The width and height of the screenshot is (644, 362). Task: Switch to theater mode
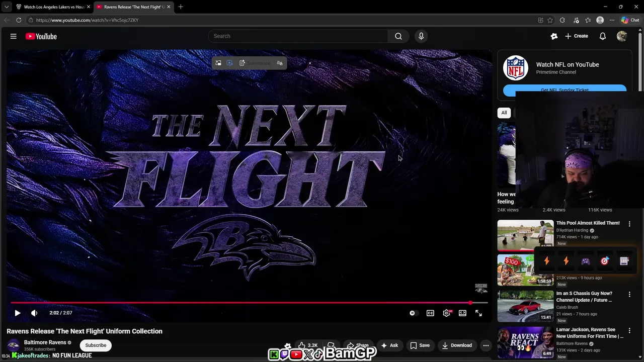click(462, 313)
